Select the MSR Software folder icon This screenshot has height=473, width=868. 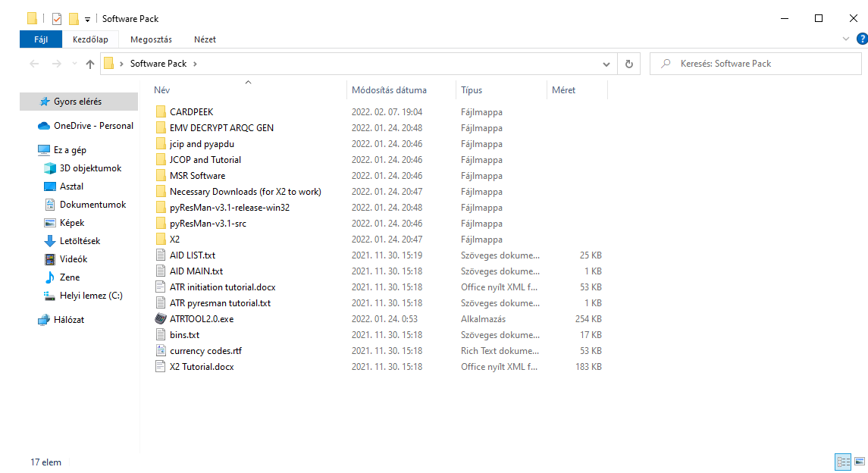coord(161,176)
